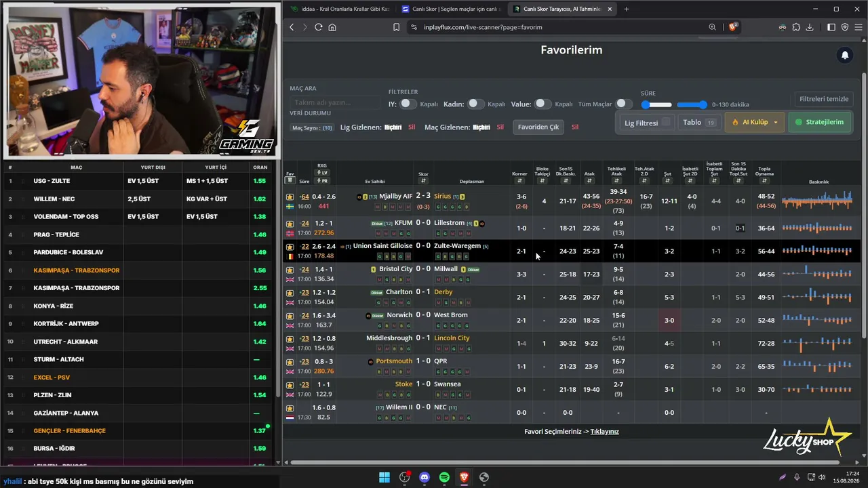The height and width of the screenshot is (488, 868).
Task: Click the KASIMPAŞA - TRABZONSPOR row 6 entry
Action: pos(76,270)
